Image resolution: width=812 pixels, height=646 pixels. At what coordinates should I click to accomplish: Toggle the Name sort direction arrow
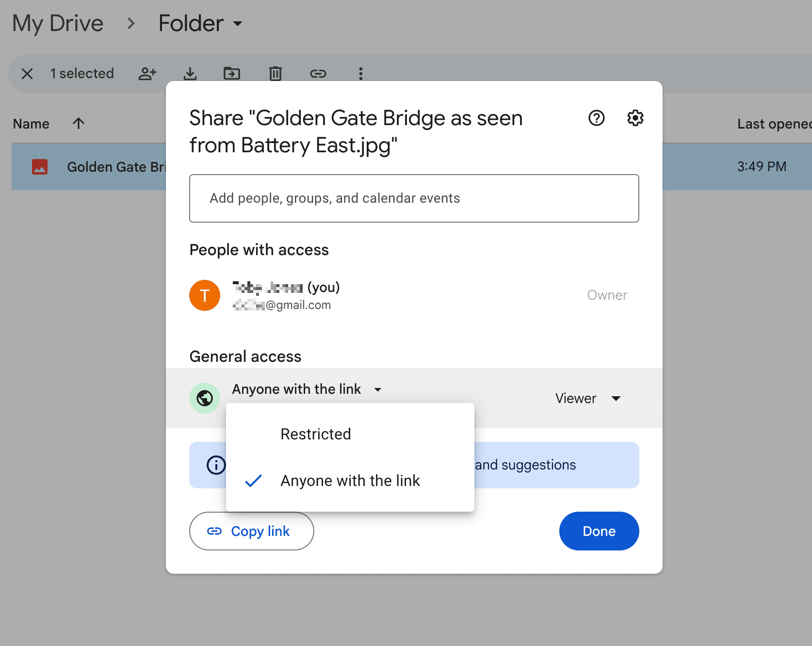(78, 123)
